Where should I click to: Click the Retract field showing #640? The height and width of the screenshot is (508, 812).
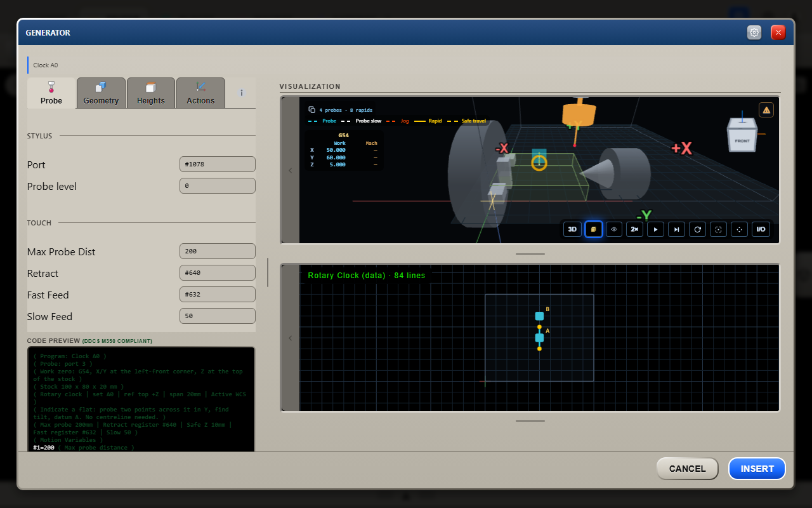click(218, 273)
